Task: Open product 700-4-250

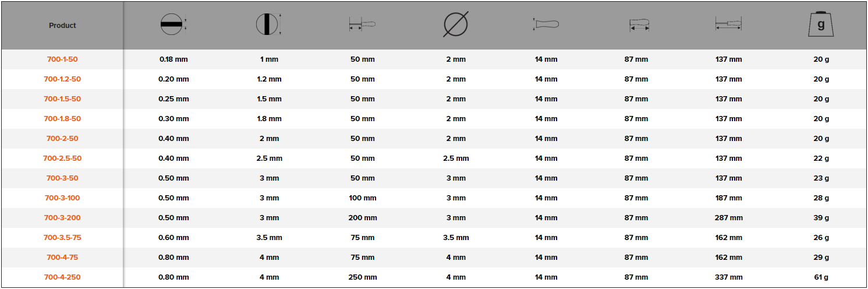Action: coord(62,277)
